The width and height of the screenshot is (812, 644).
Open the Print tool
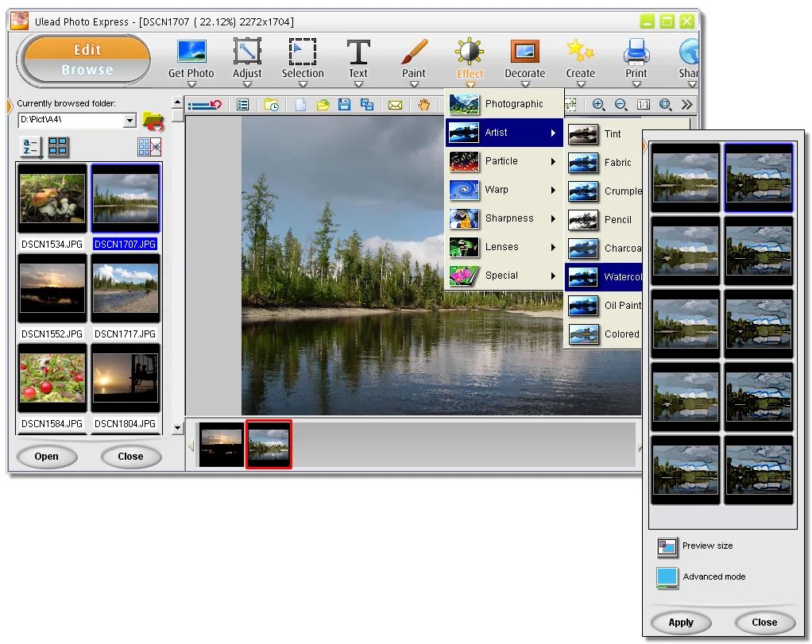[636, 58]
